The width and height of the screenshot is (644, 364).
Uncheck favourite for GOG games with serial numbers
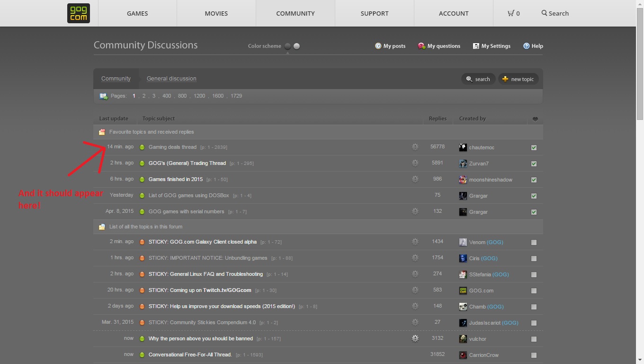click(534, 212)
